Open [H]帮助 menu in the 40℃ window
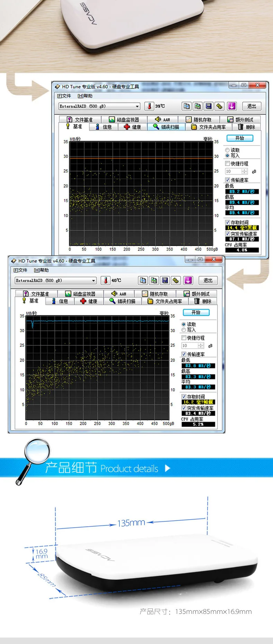Image resolution: width=273 pixels, height=644 pixels. [42, 270]
